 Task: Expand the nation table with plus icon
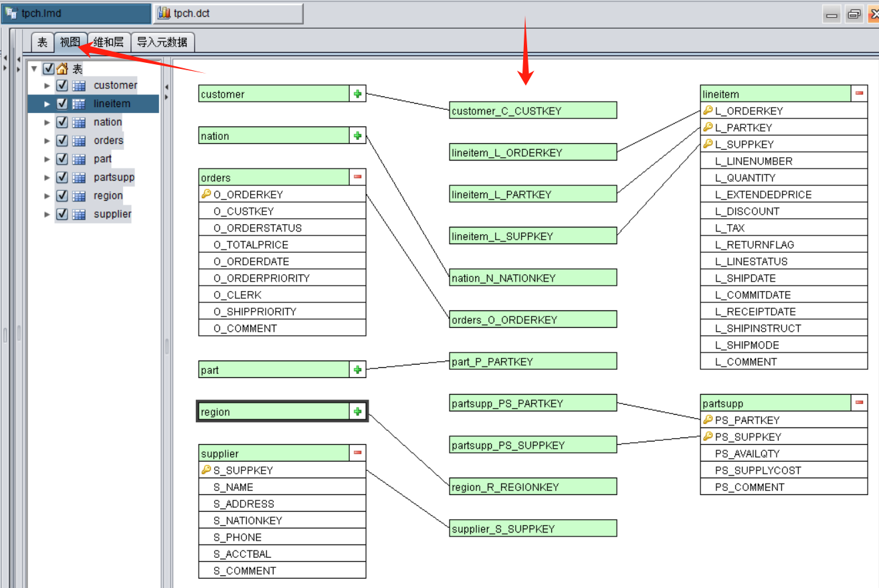click(x=358, y=136)
